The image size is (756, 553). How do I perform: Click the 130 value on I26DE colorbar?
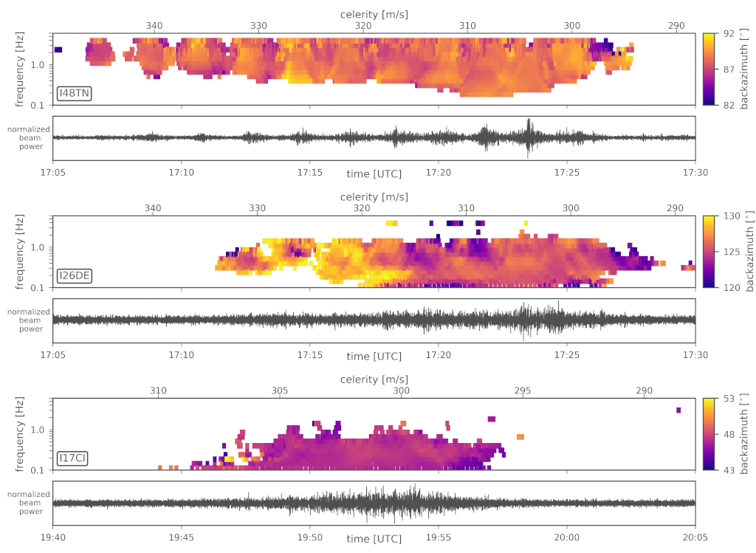coord(728,216)
